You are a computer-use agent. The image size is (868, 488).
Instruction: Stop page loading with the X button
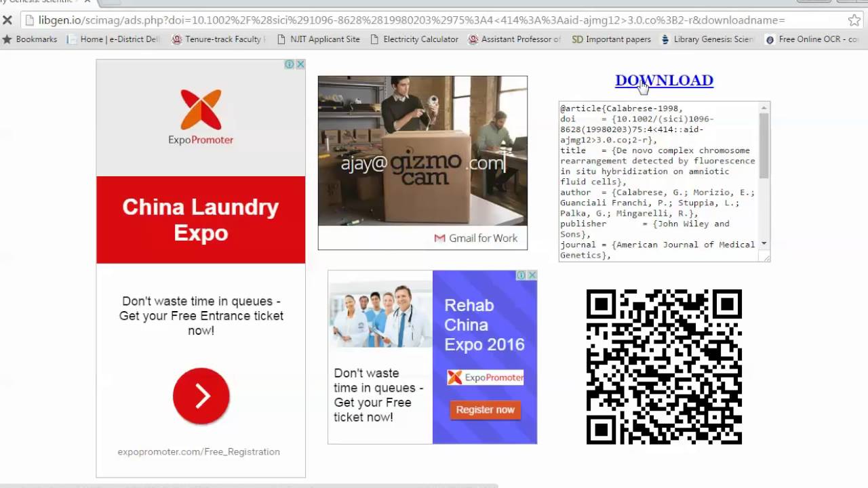pos(7,20)
